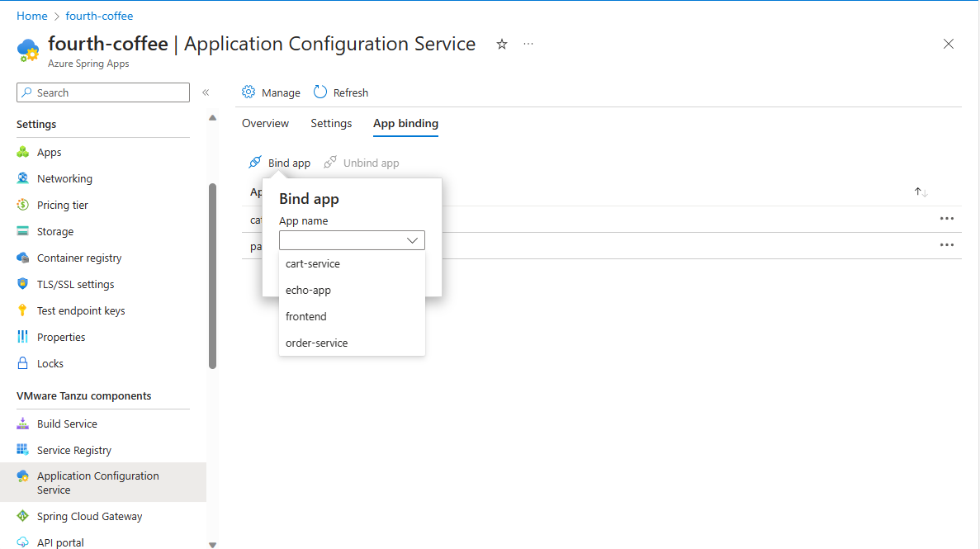Click the TLS/SSL settings shield icon
Screen dimensions: 980x549
coord(23,284)
